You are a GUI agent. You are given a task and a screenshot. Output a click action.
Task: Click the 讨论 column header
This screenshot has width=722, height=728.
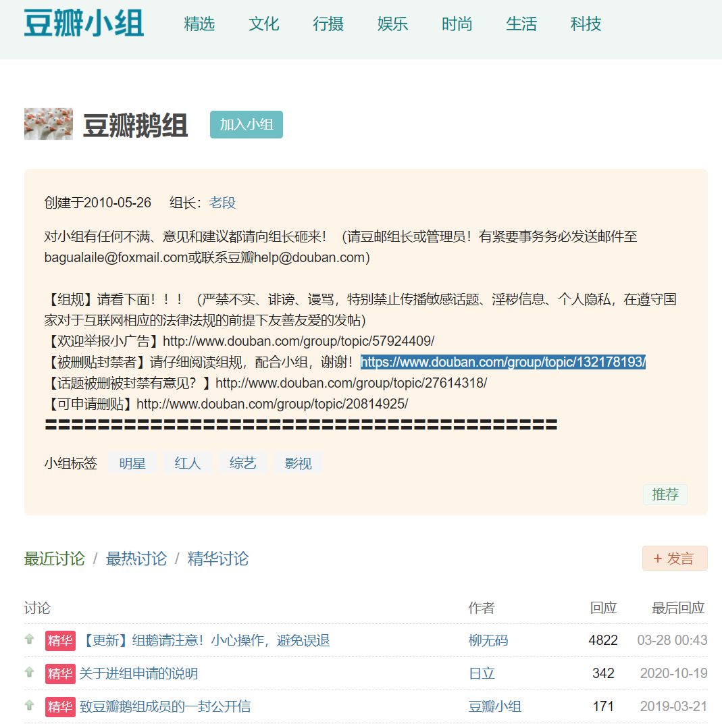click(x=37, y=608)
